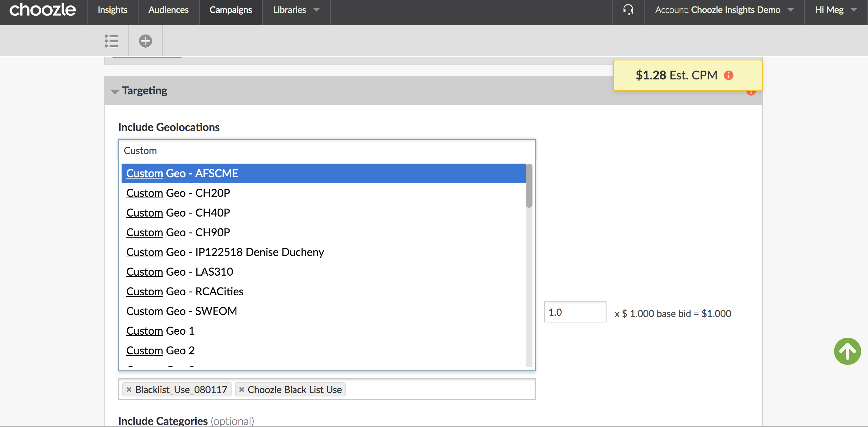Select Custom Geo - IP122518 Denise Ducheny
Viewport: 868px width, 427px height.
tap(323, 252)
